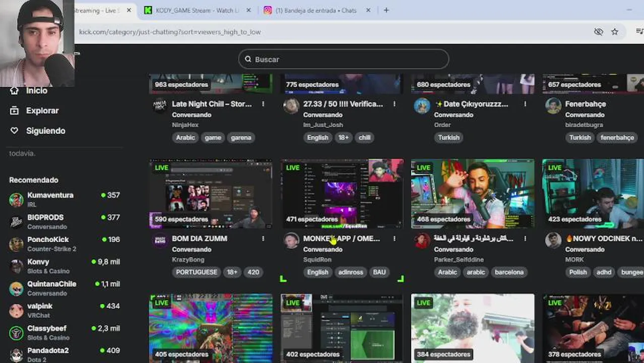Screen dimensions: 644x363
Task: Open NOWY ODCINEK stream thumbnail
Action: [x=593, y=194]
